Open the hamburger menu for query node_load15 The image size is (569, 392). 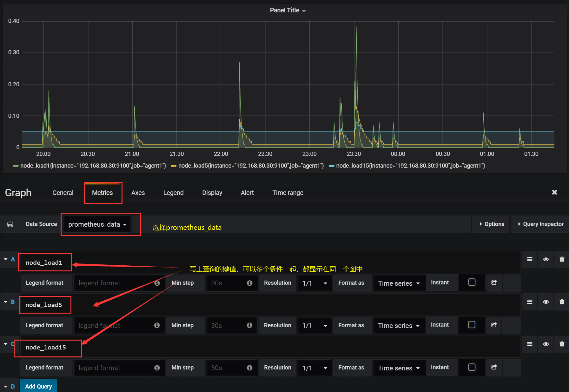pos(530,344)
